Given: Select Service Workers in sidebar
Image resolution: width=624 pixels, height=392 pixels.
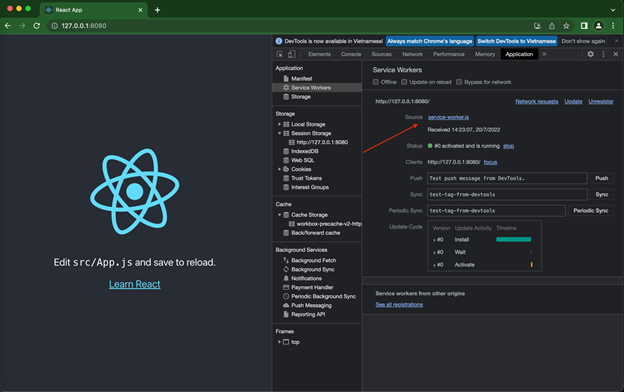Looking at the screenshot, I should click(317, 88).
